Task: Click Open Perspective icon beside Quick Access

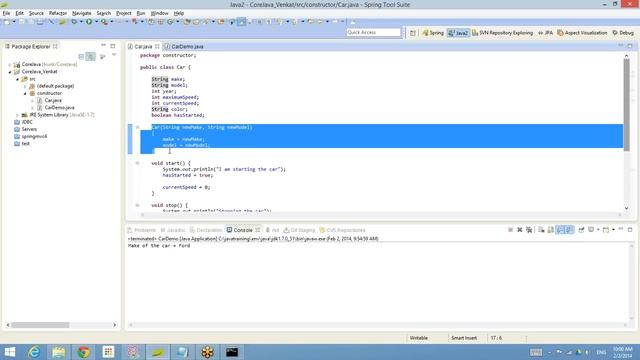Action: coord(413,33)
